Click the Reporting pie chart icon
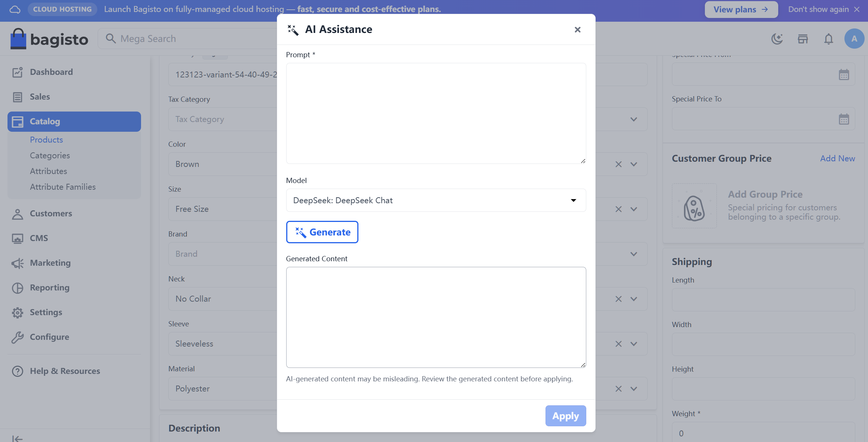 [x=18, y=288]
